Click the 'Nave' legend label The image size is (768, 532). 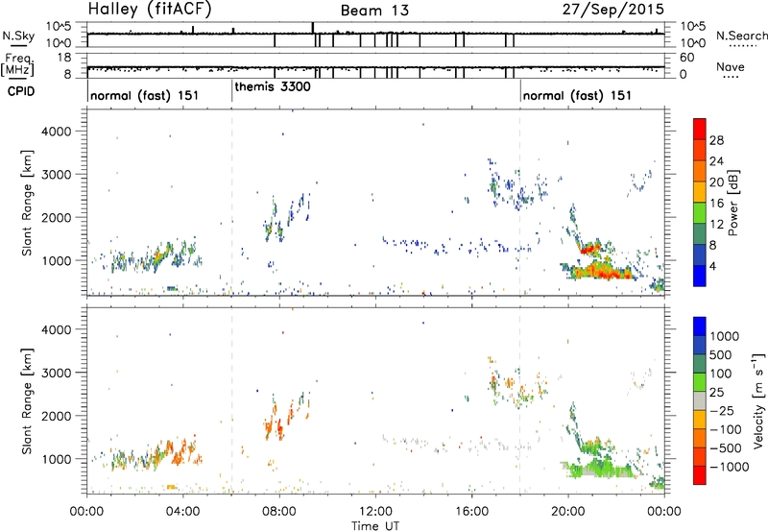tap(731, 66)
